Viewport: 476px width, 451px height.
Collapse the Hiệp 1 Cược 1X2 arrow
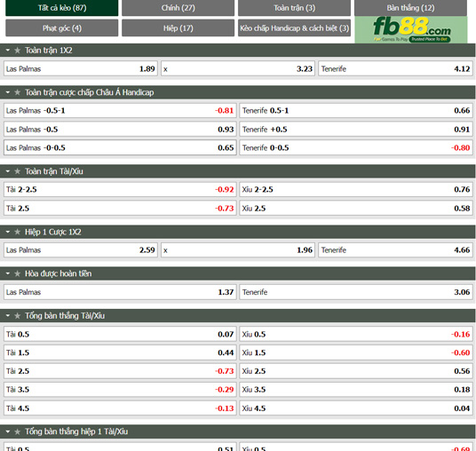pos(8,233)
